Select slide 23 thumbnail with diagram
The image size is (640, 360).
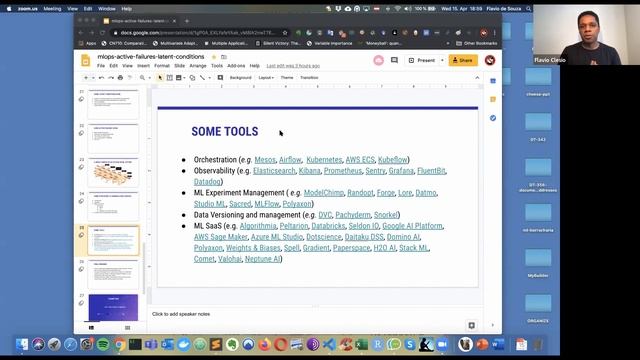(x=113, y=172)
